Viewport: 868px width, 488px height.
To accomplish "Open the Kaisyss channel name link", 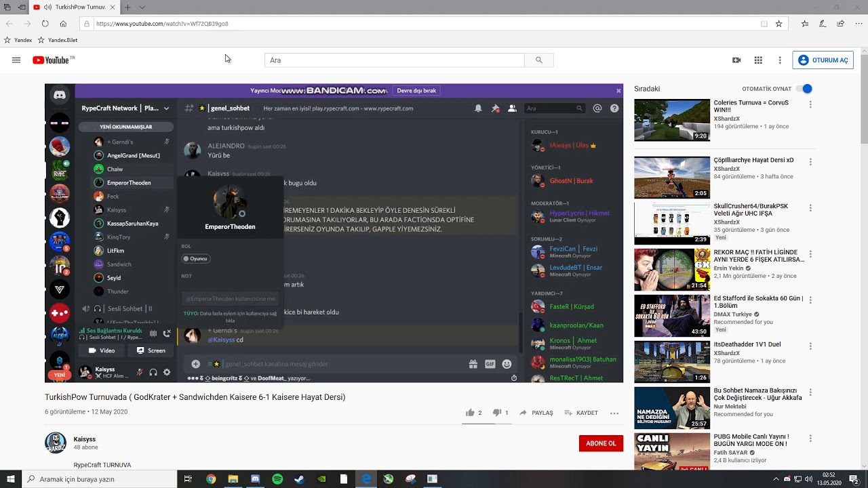I will (x=85, y=439).
